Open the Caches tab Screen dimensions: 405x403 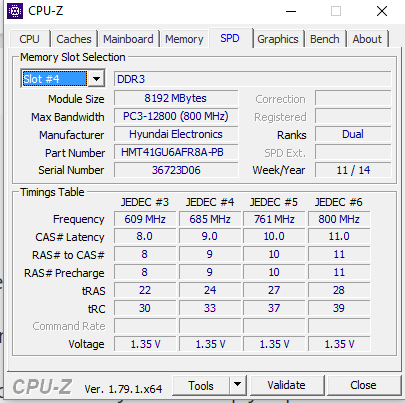click(x=74, y=39)
